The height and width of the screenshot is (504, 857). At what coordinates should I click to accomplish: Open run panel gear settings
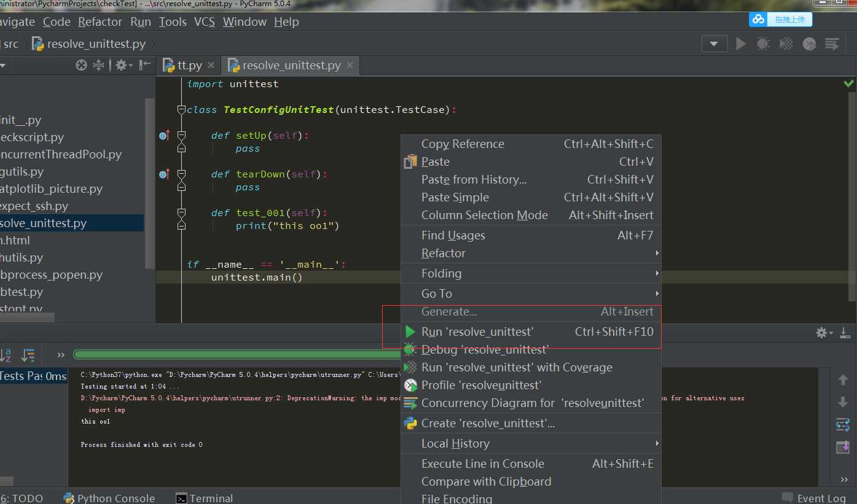824,333
